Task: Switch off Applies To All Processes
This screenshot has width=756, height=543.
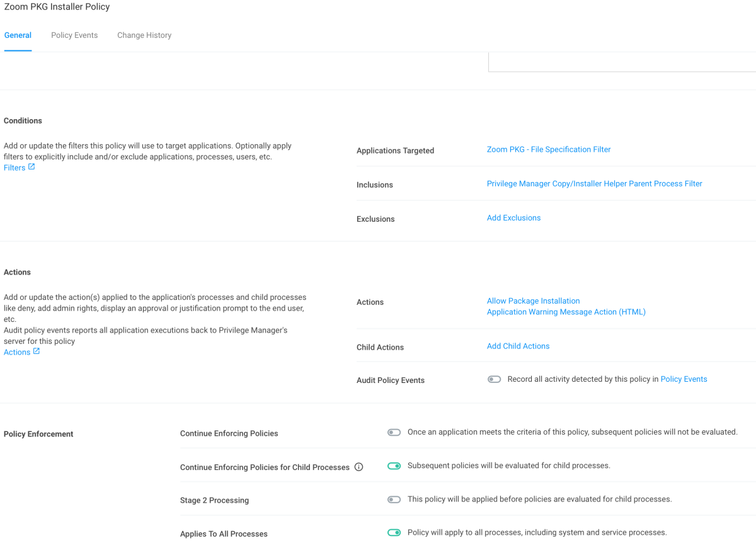Action: point(394,533)
